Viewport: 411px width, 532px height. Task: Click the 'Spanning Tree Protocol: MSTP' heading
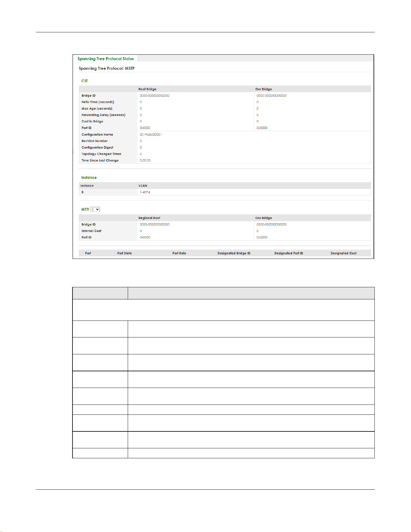coord(107,69)
